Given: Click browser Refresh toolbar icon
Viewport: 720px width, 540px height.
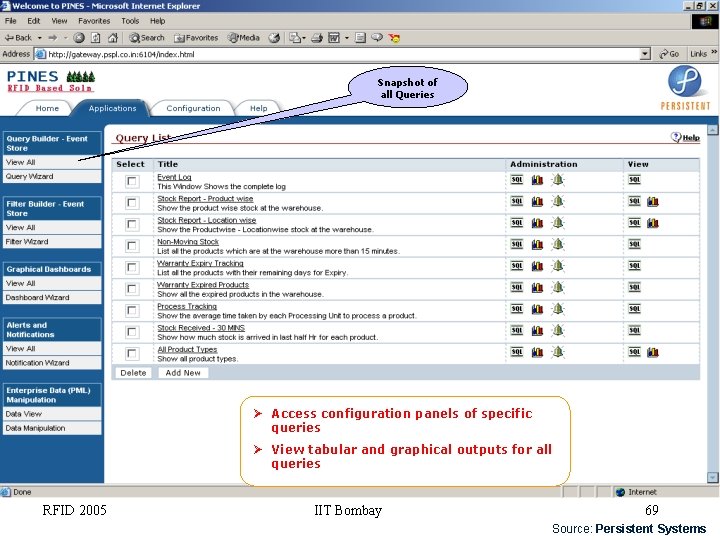Looking at the screenshot, I should point(96,38).
